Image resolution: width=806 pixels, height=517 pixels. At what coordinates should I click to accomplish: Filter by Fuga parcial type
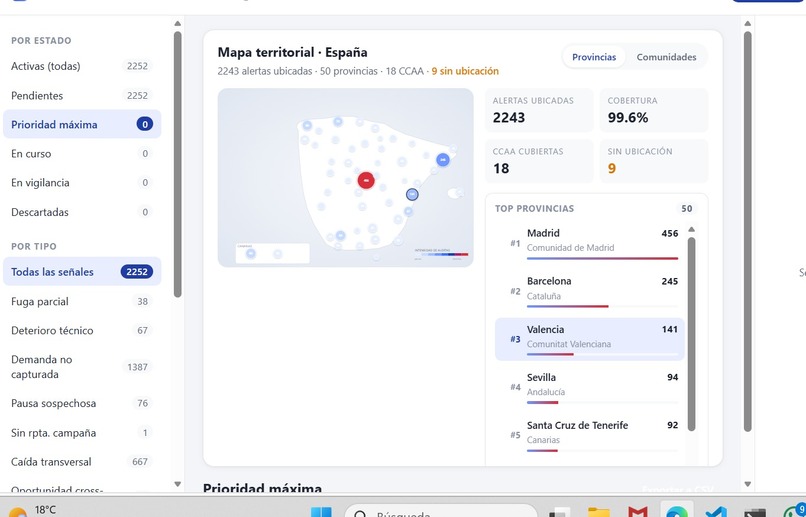point(82,302)
